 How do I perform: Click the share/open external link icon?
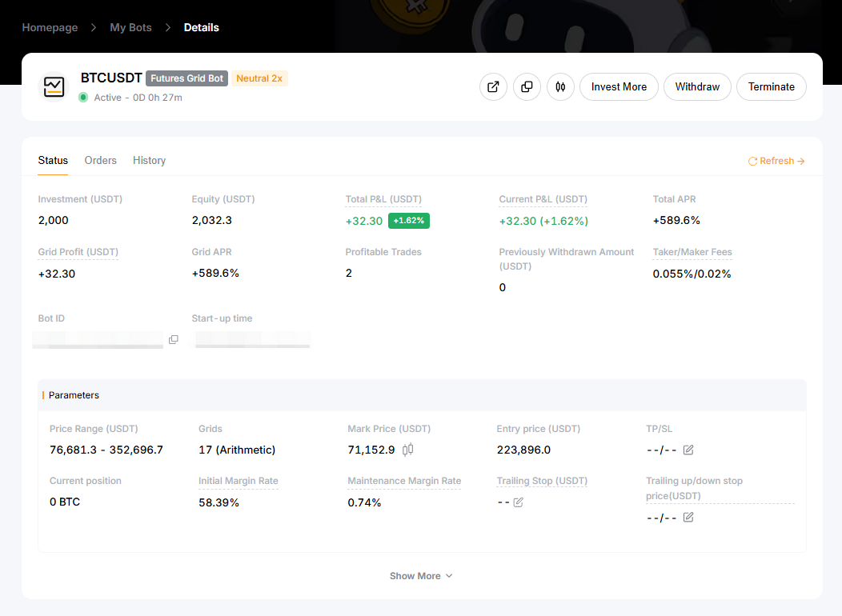coord(493,86)
